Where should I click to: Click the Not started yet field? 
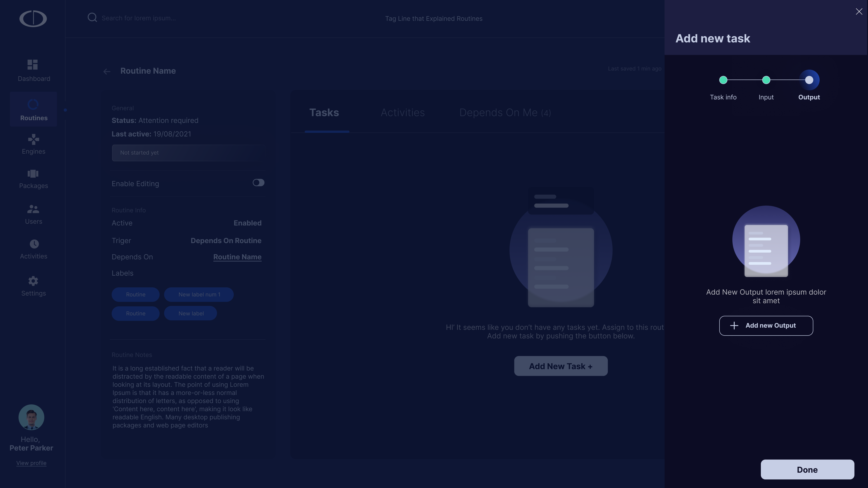pyautogui.click(x=188, y=153)
